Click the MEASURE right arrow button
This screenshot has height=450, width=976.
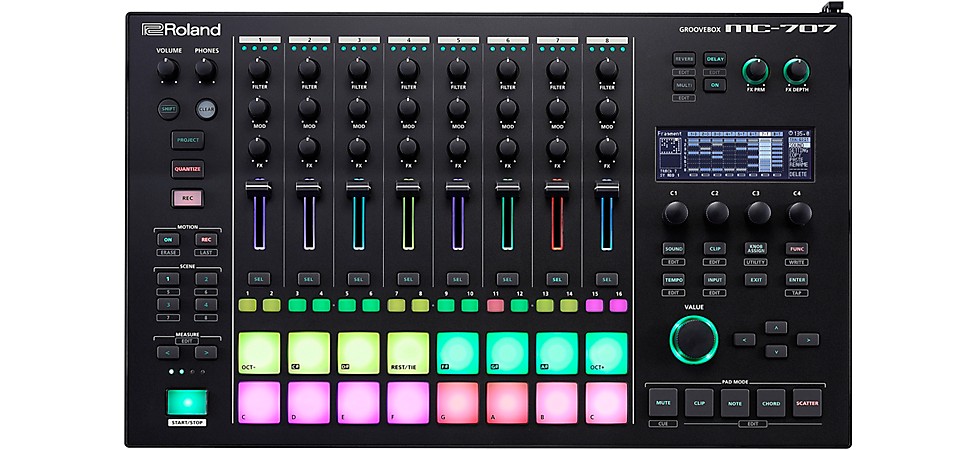click(x=206, y=352)
